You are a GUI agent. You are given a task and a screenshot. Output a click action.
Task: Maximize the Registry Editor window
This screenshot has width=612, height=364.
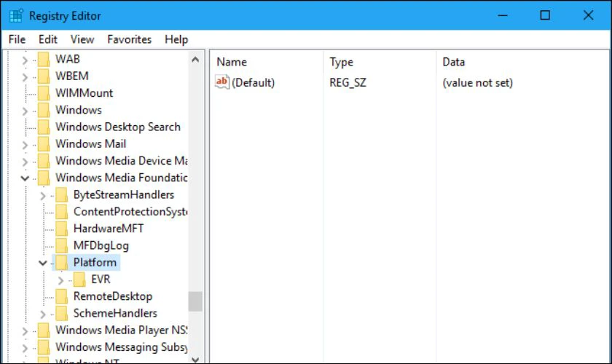click(x=545, y=15)
